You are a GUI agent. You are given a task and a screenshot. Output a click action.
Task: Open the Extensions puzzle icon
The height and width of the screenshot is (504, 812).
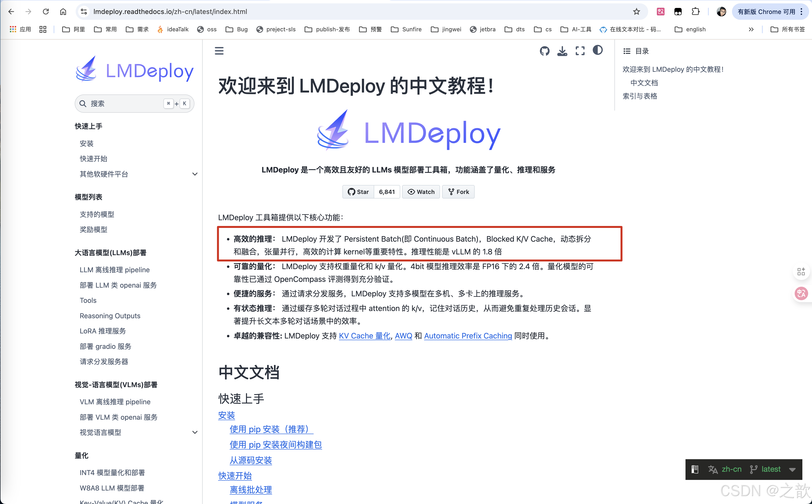(x=695, y=12)
